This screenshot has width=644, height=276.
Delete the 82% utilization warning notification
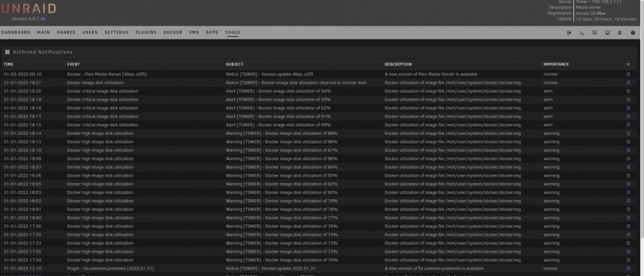[x=628, y=184]
